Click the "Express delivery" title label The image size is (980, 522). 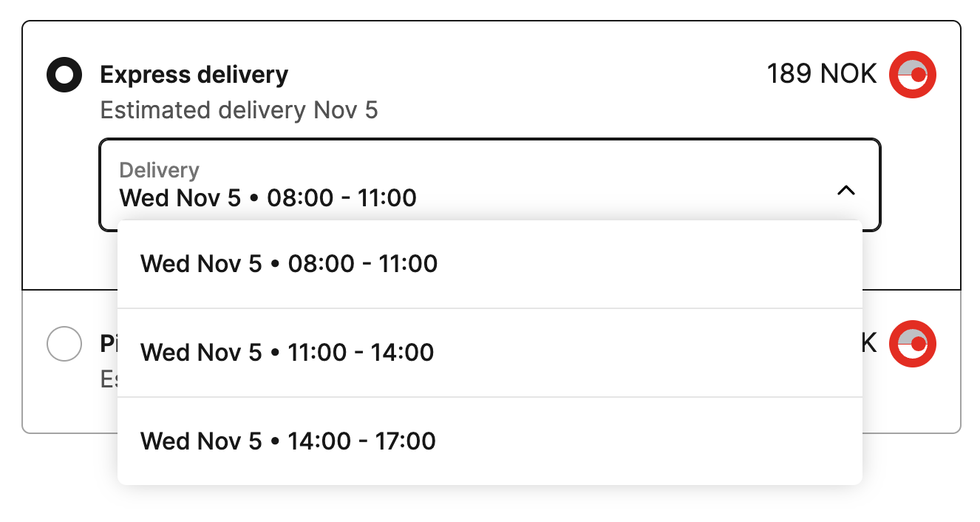pyautogui.click(x=194, y=75)
